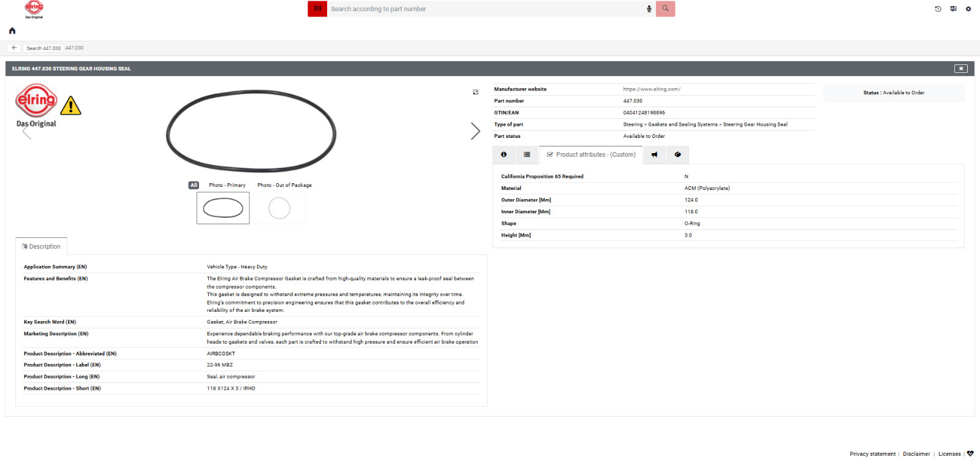Open the Disclaimer link
The width and height of the screenshot is (980, 462).
point(916,454)
